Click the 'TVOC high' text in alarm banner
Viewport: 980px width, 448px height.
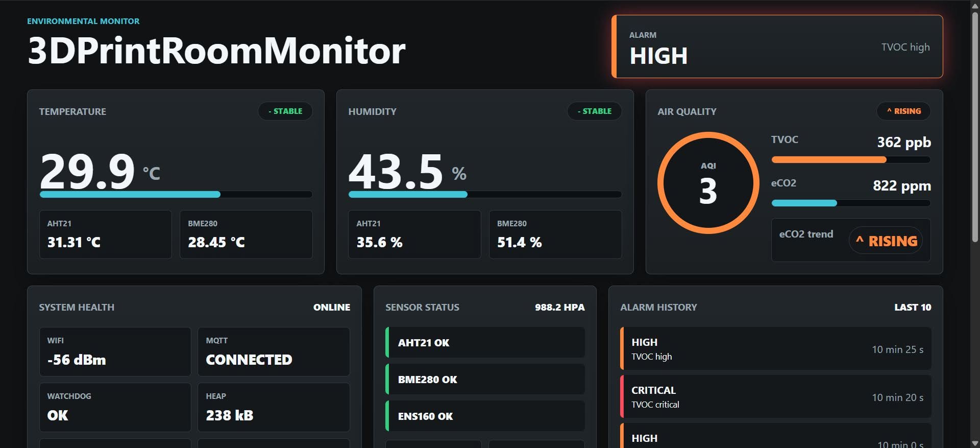point(905,47)
